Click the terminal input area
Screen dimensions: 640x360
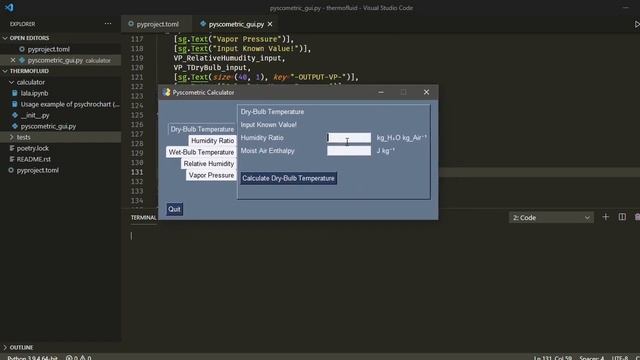coord(380,286)
